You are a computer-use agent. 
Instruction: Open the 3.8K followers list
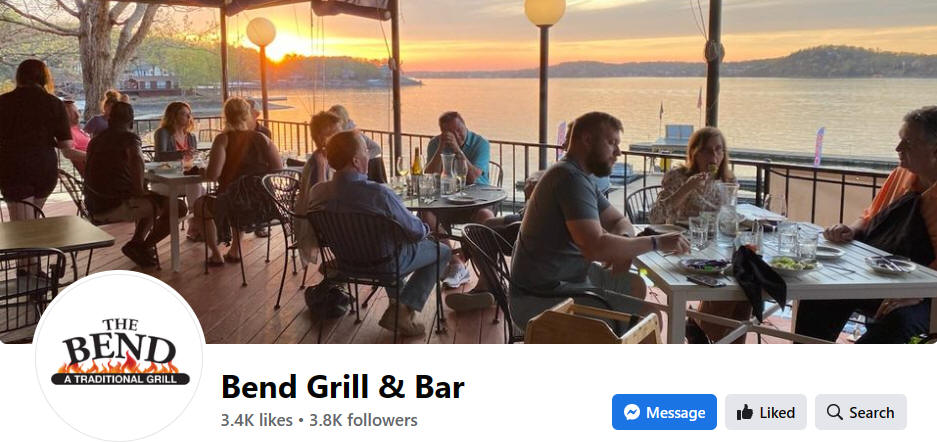(x=363, y=420)
